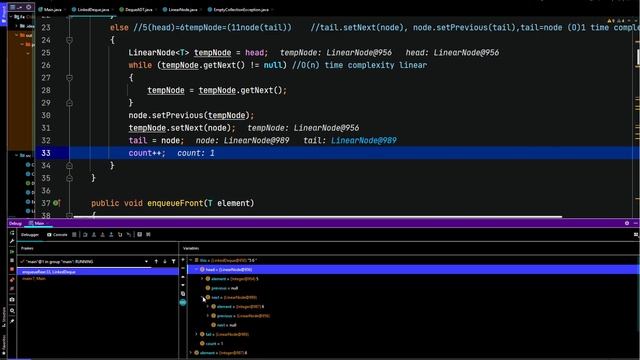Viewport: 640px width, 360px height.
Task: Stop the debug session with red square
Action: (12, 269)
